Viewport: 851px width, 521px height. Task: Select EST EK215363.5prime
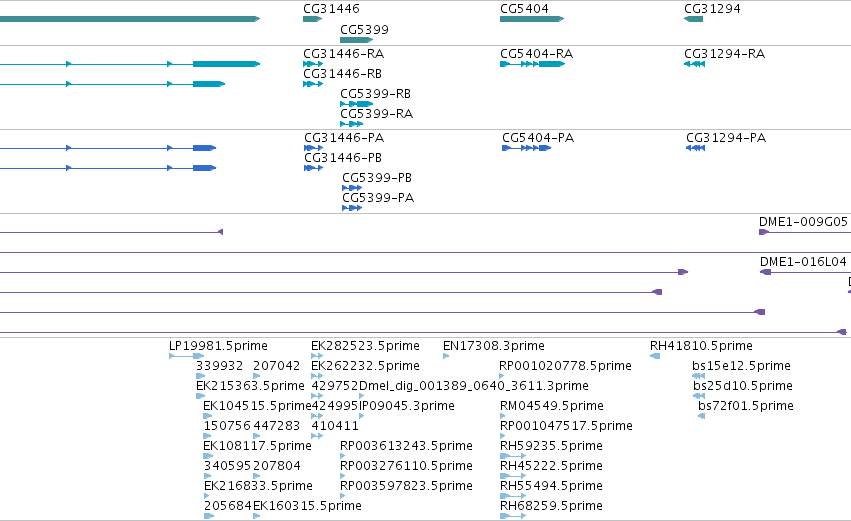tap(200, 396)
